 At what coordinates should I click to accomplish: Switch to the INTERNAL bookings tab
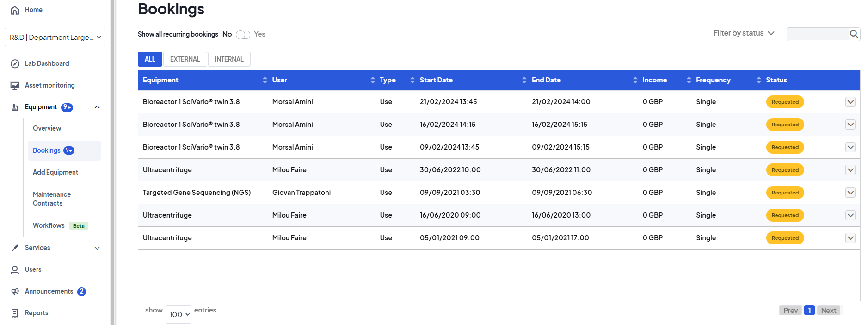pyautogui.click(x=229, y=59)
